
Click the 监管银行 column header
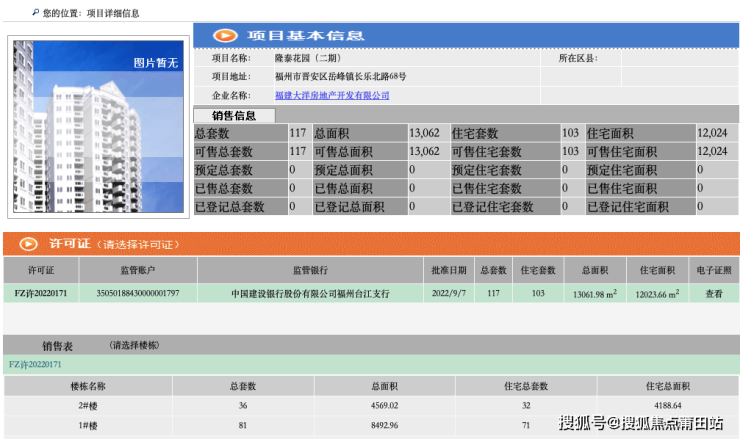click(309, 270)
